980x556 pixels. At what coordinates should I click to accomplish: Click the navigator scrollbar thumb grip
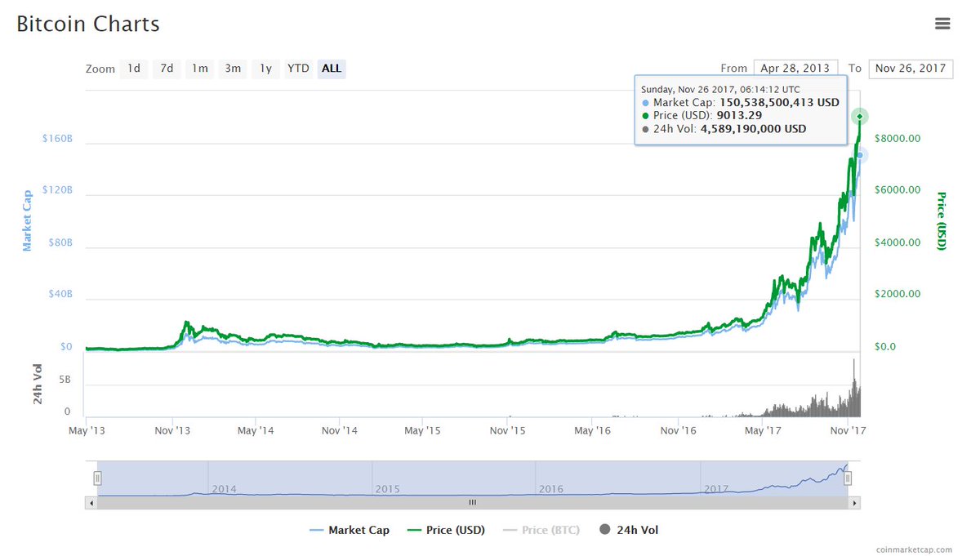pos(472,503)
